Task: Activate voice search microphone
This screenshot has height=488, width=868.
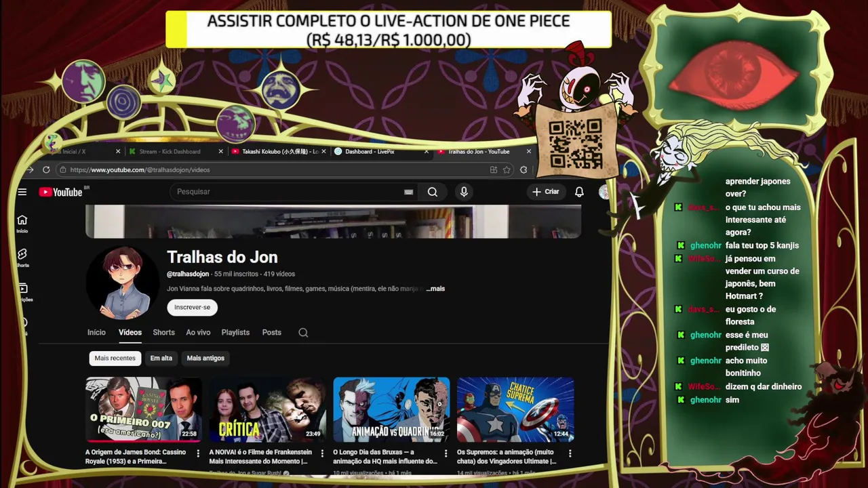Action: point(464,192)
